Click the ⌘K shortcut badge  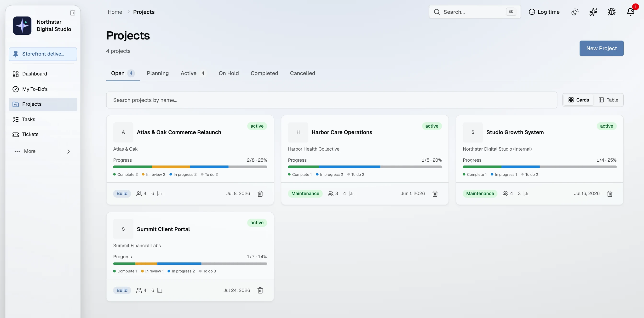click(x=511, y=12)
